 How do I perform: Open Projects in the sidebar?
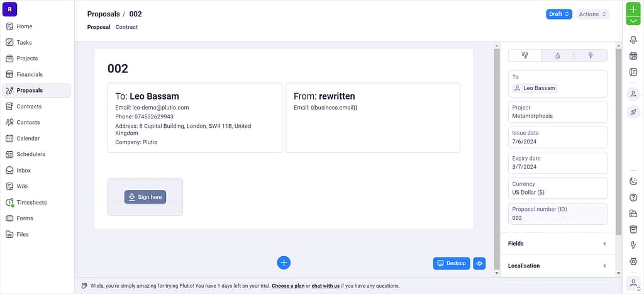36,59
